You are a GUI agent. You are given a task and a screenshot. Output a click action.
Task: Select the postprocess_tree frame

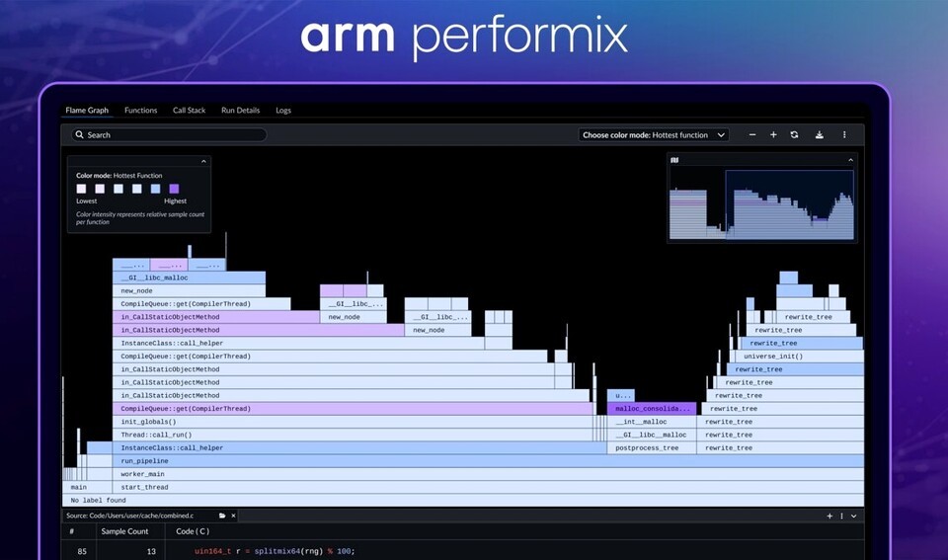click(x=652, y=448)
